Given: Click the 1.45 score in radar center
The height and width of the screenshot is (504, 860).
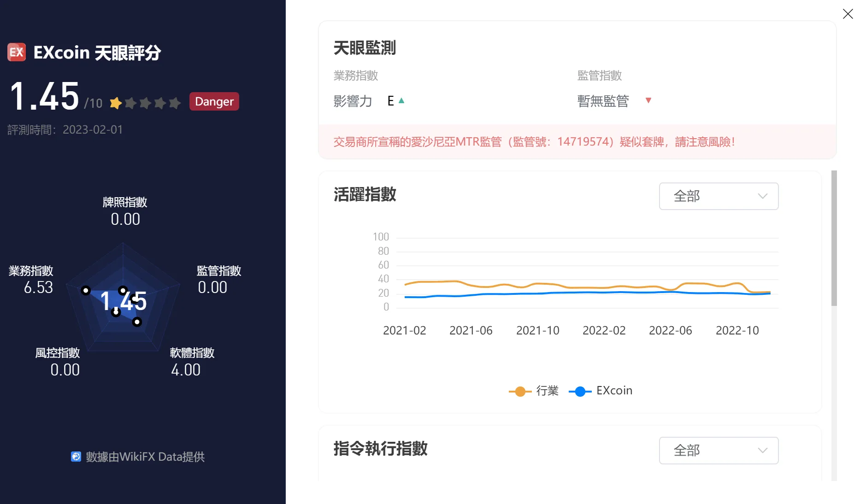Looking at the screenshot, I should coord(123,301).
